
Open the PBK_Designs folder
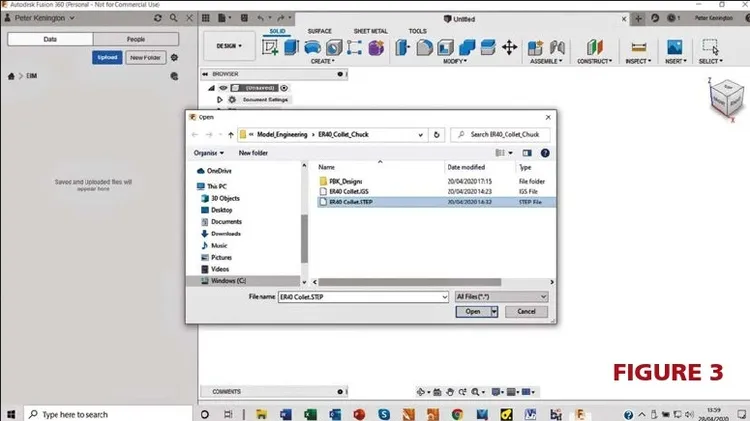point(345,181)
